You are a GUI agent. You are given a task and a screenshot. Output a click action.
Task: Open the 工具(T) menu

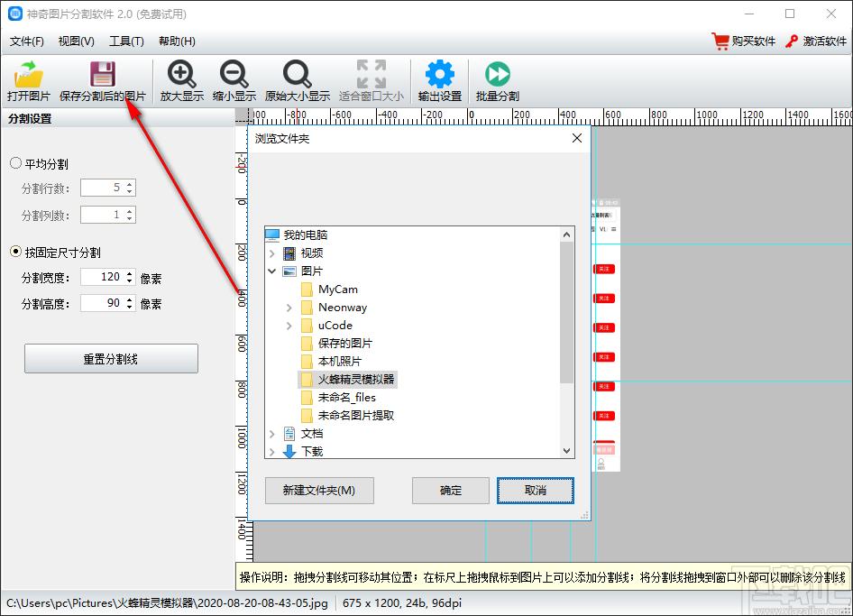click(x=126, y=41)
